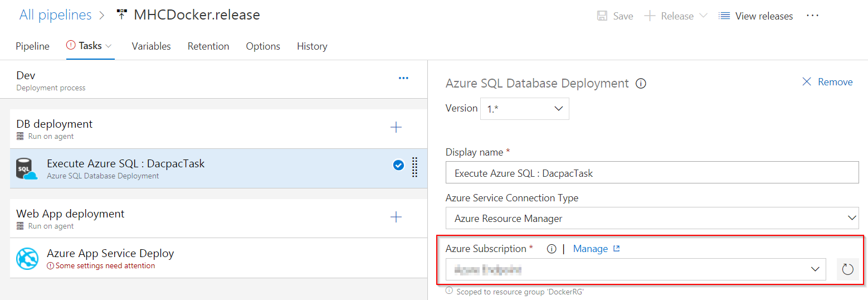Add a task to Web App deployment
The image size is (868, 300).
pos(396,217)
